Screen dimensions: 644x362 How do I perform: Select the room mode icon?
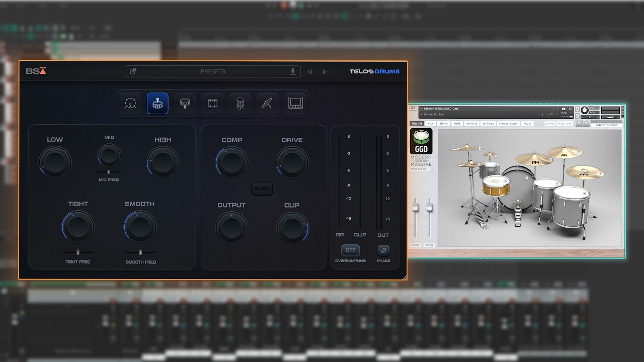pyautogui.click(x=295, y=103)
